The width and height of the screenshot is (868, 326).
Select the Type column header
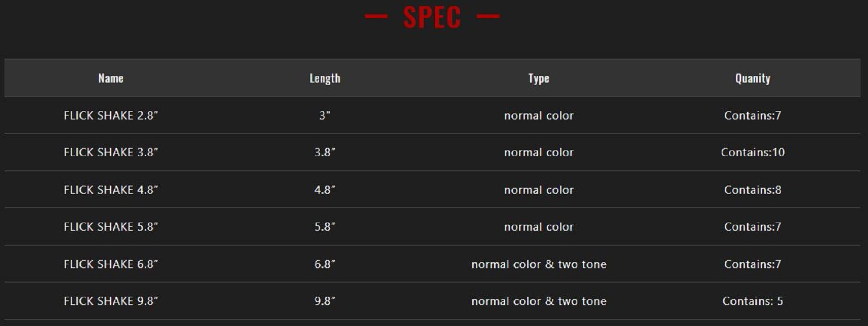(x=539, y=78)
